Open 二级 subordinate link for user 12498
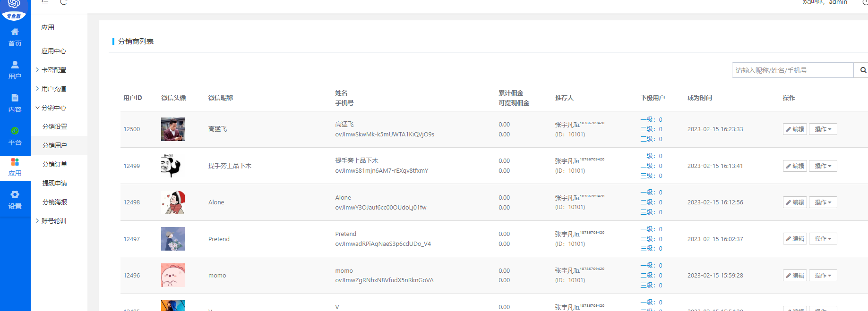 point(652,202)
